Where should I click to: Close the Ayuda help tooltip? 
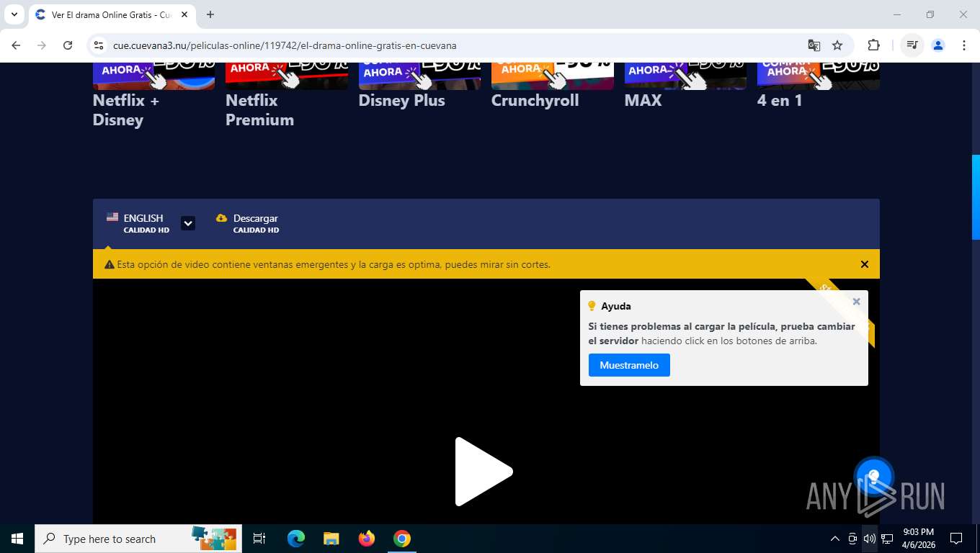click(856, 302)
